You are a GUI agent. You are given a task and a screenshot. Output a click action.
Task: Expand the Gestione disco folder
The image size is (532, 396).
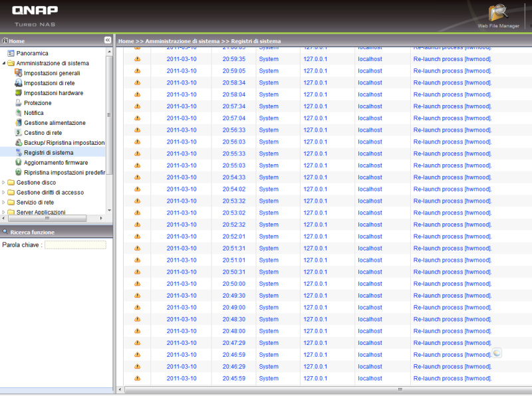click(x=3, y=183)
